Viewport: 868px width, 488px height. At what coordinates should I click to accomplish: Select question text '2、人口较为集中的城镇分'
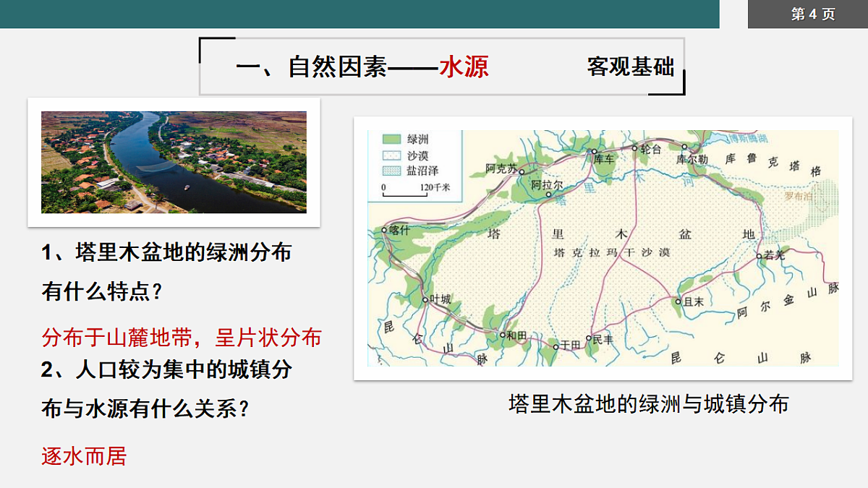[x=167, y=370]
